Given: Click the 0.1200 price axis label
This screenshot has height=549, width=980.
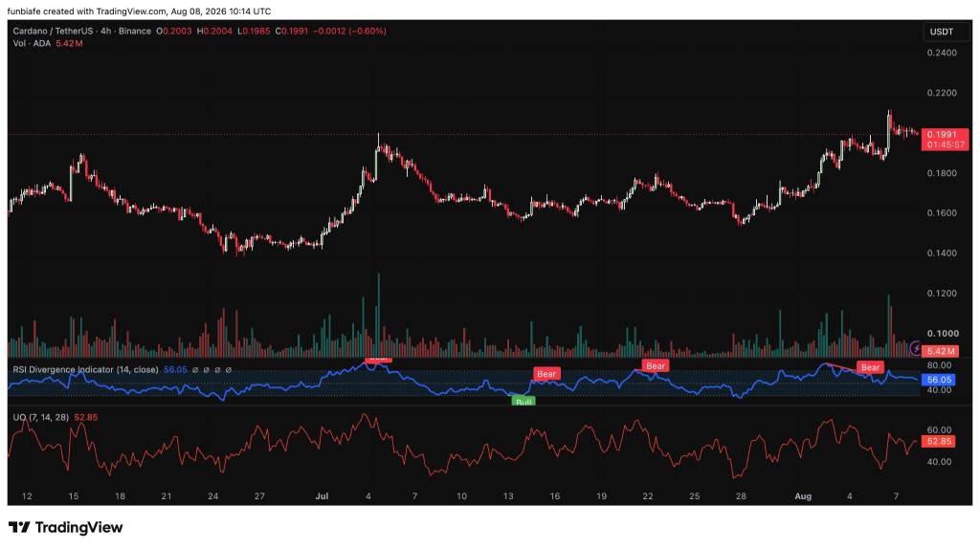Looking at the screenshot, I should [942, 293].
